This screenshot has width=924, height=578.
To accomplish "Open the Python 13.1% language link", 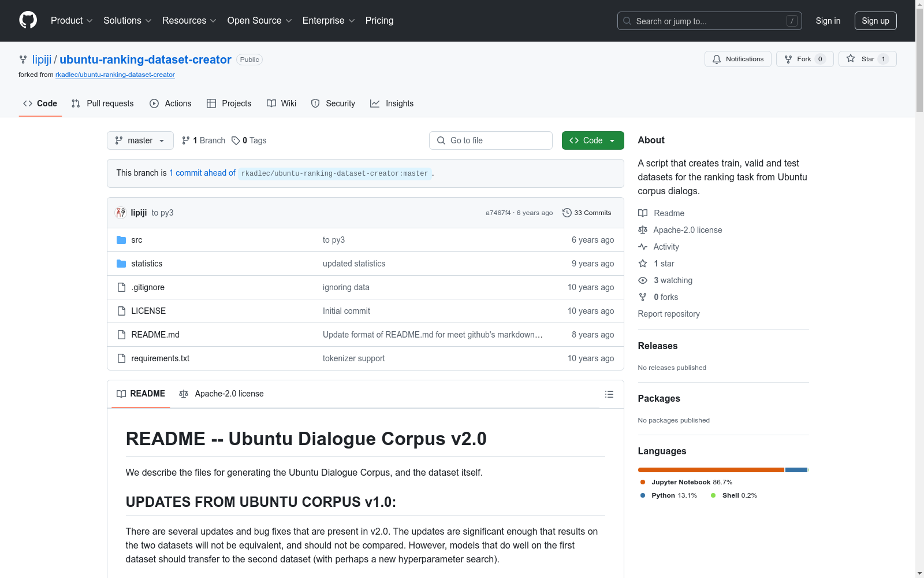I will coord(669,495).
